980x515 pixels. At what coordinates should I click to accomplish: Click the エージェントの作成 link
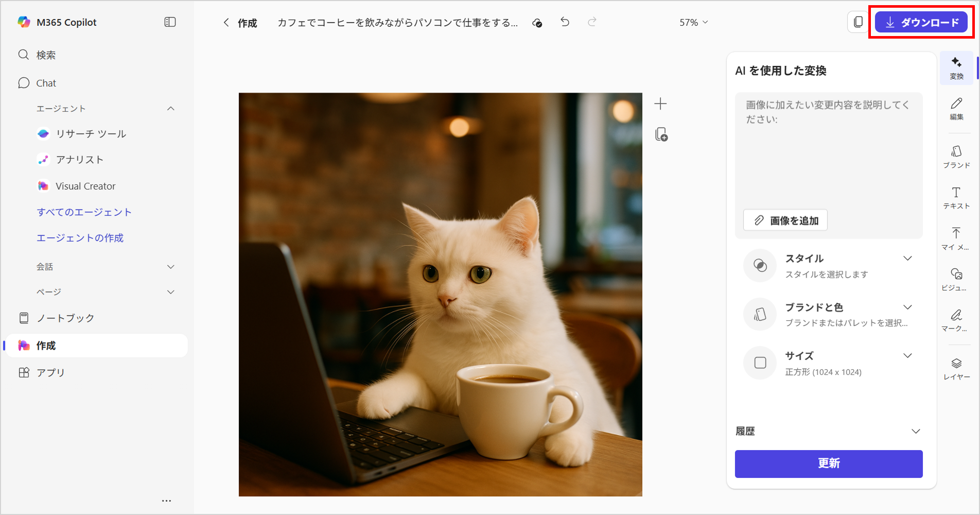click(80, 238)
